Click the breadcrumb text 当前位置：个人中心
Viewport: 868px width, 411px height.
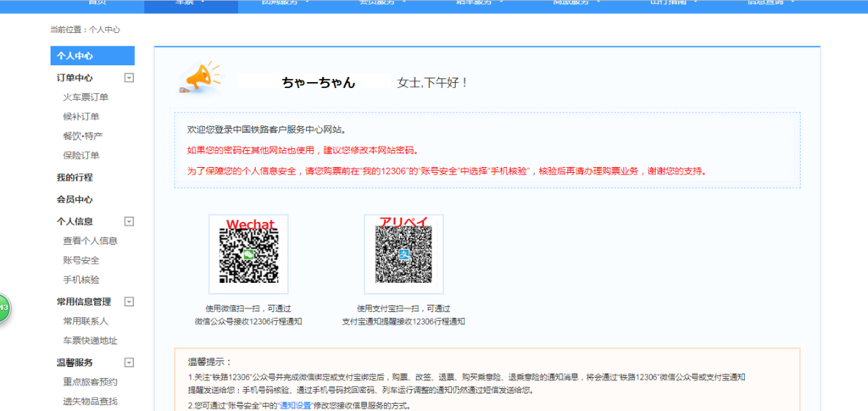point(85,30)
